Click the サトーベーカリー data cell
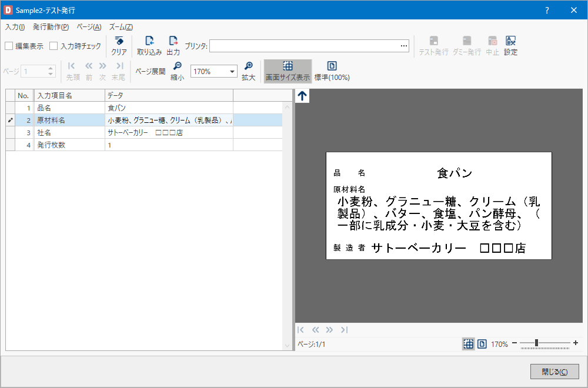588x388 pixels. coord(169,133)
